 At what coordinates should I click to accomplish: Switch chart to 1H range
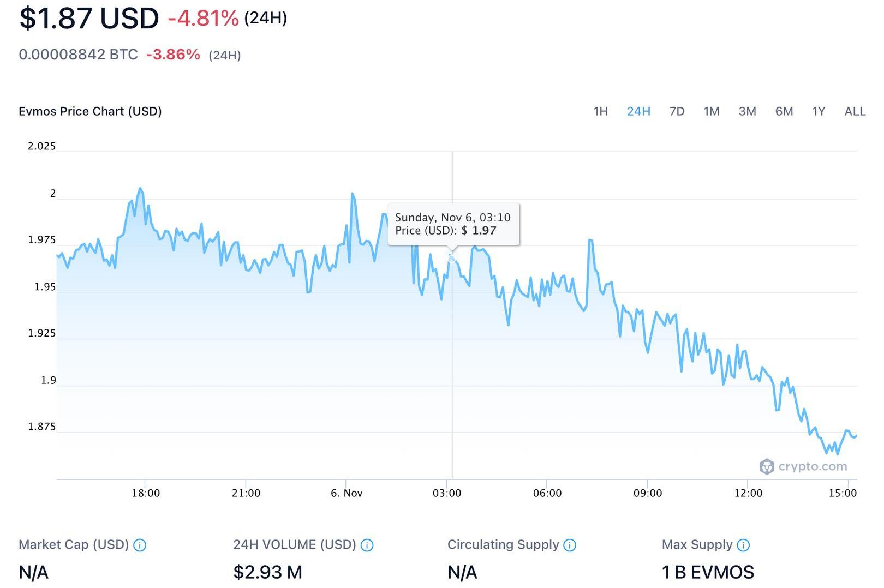click(600, 111)
